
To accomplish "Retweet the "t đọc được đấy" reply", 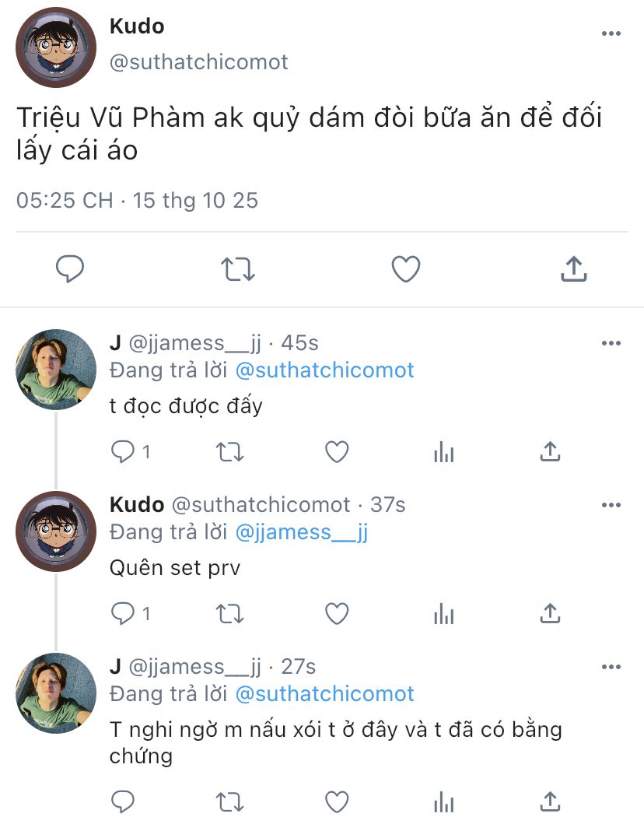I will click(x=230, y=451).
